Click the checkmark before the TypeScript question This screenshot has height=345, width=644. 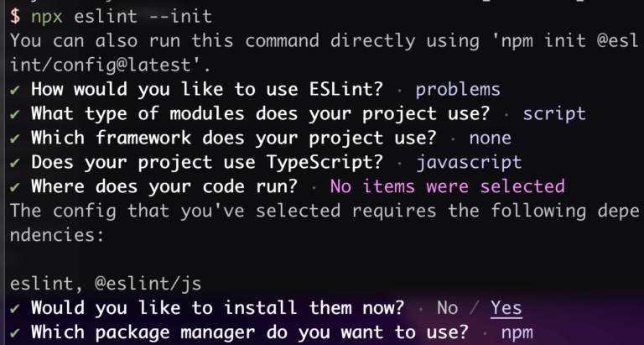[14, 162]
